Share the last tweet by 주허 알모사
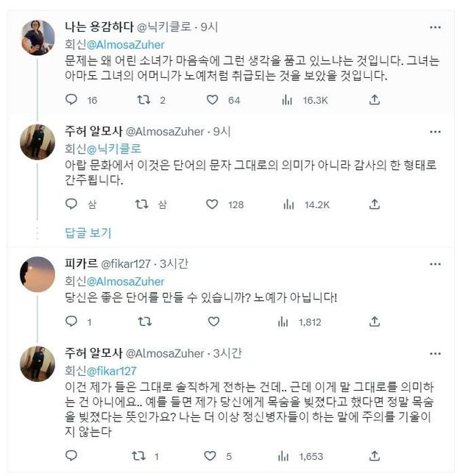The height and width of the screenshot is (476, 471). 375,456
